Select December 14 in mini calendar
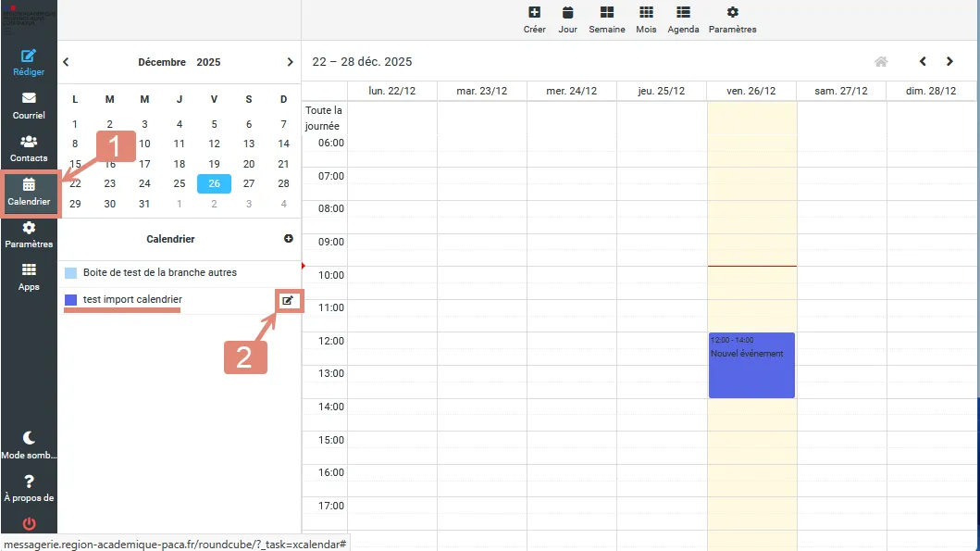The height and width of the screenshot is (551, 980). (284, 144)
